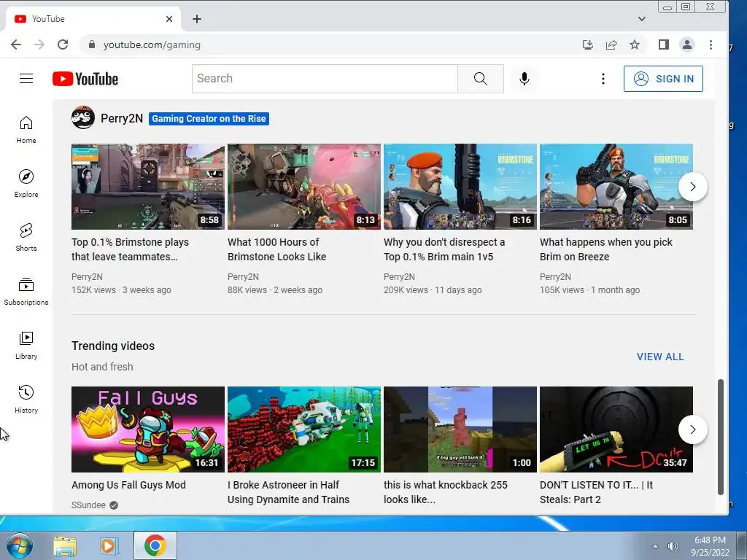Show next Trending videos arrow

[x=693, y=429]
